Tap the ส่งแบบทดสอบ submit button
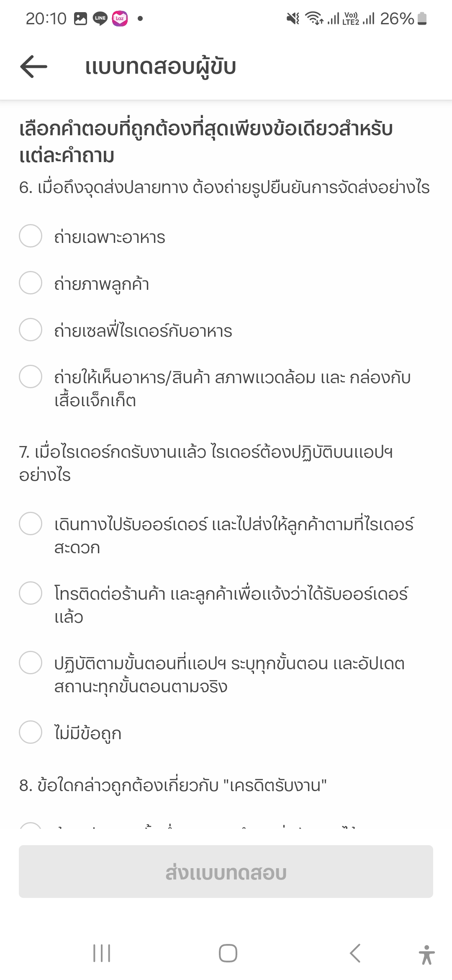 coord(226,872)
